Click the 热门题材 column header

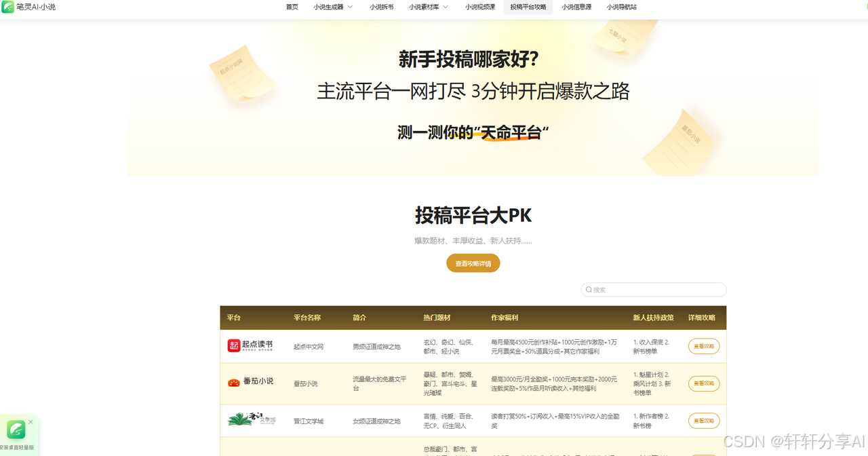[x=437, y=318]
